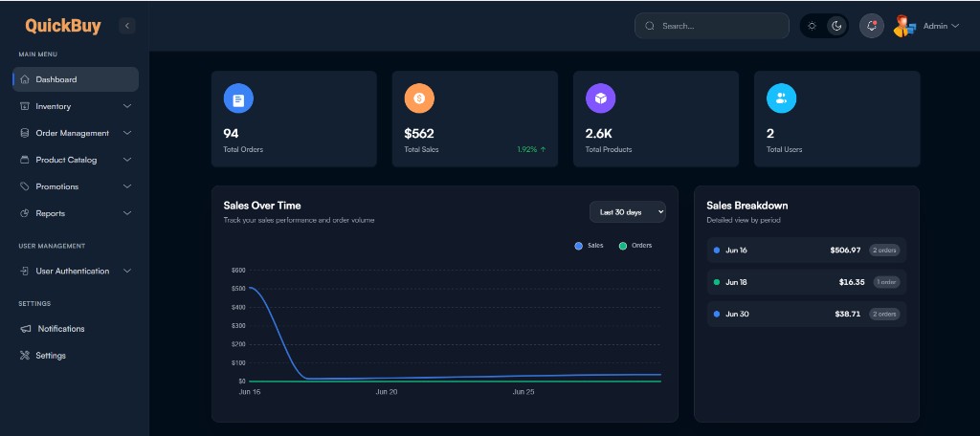The width and height of the screenshot is (980, 436).
Task: Click the Total Users people icon
Action: coord(781,98)
